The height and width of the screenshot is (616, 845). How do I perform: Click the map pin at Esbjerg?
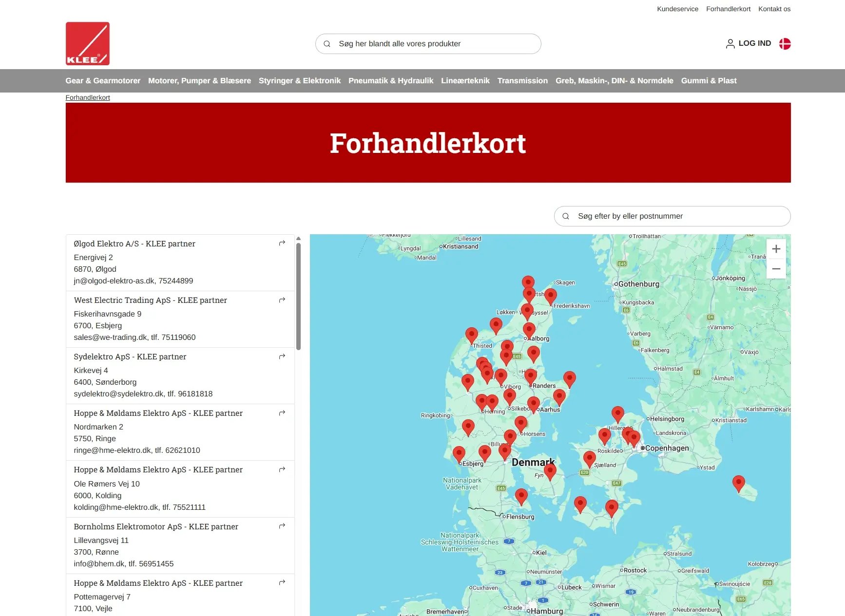pyautogui.click(x=459, y=454)
